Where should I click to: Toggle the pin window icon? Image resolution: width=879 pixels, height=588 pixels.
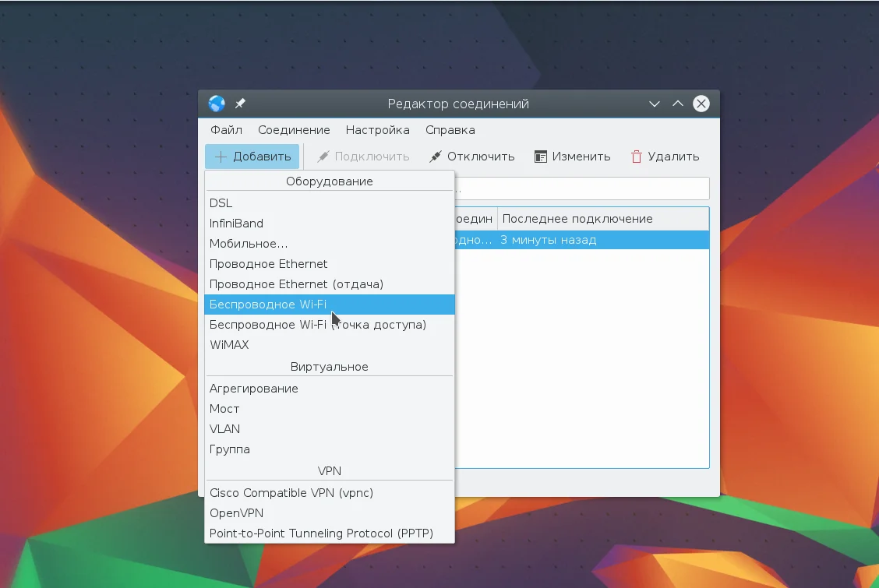(x=240, y=104)
